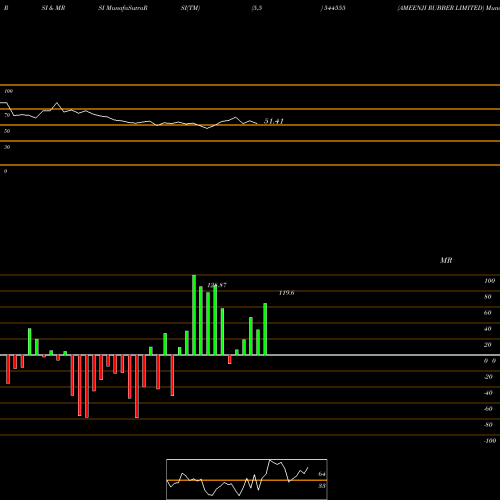Click the 'SI(TM)' header text
The height and width of the screenshot is (500, 500).
[x=190, y=8]
